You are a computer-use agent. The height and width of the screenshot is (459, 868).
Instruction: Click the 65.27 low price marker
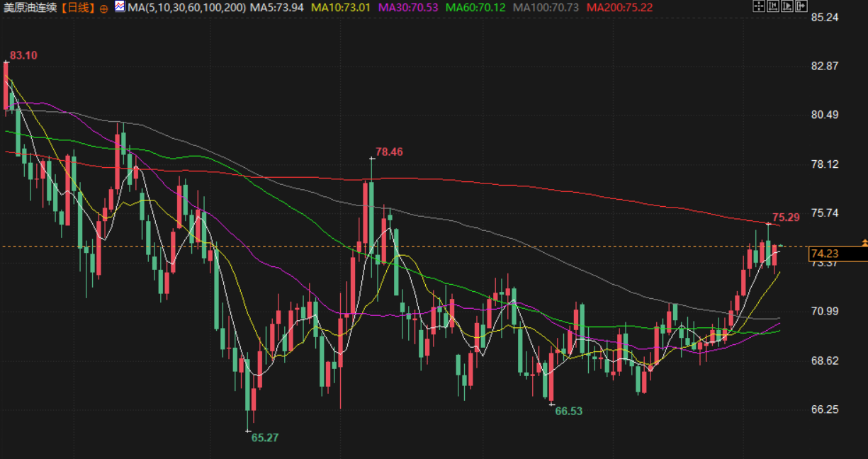(x=265, y=438)
